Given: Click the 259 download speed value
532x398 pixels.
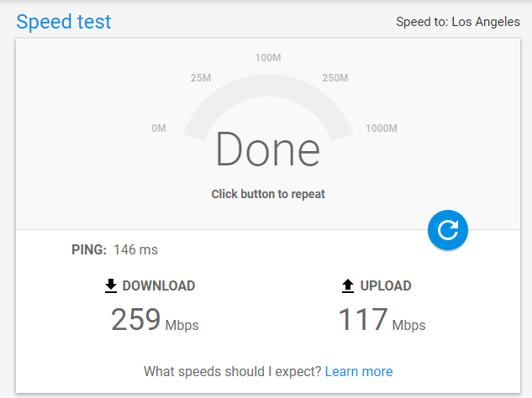Looking at the screenshot, I should (x=135, y=320).
